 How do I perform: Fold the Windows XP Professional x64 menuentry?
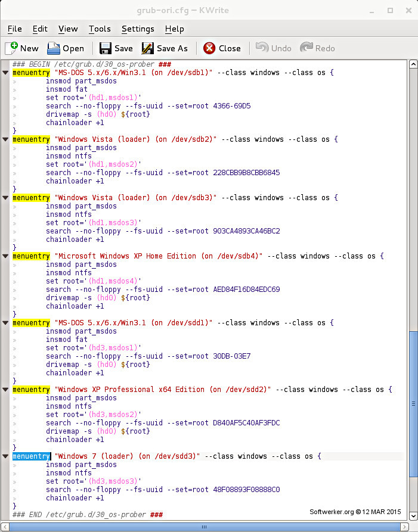pyautogui.click(x=5, y=390)
